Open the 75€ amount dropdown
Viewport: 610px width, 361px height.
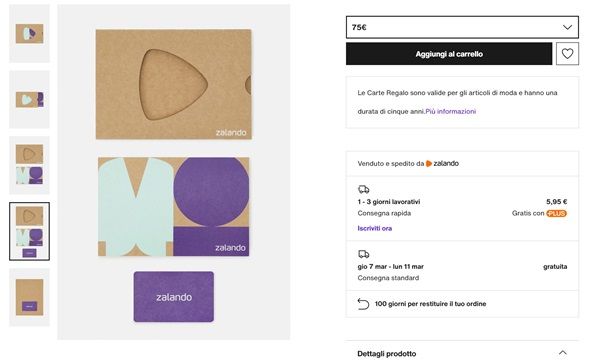click(x=462, y=27)
